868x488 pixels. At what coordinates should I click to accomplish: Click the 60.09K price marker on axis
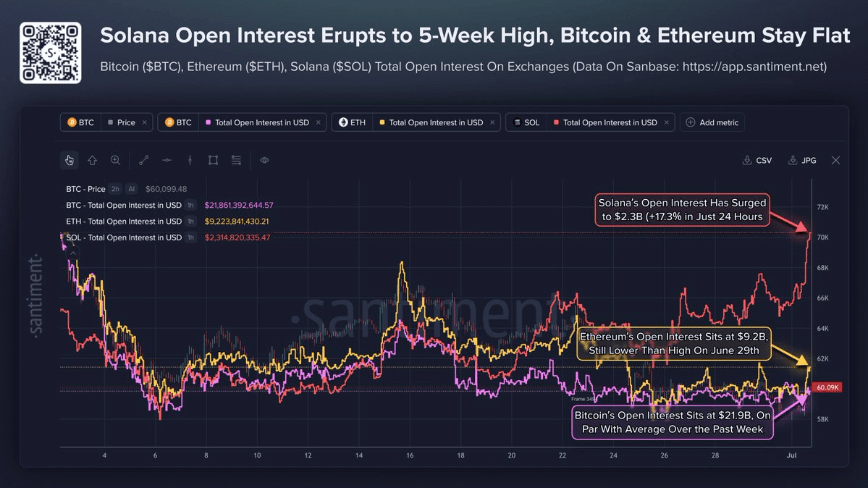click(x=827, y=387)
